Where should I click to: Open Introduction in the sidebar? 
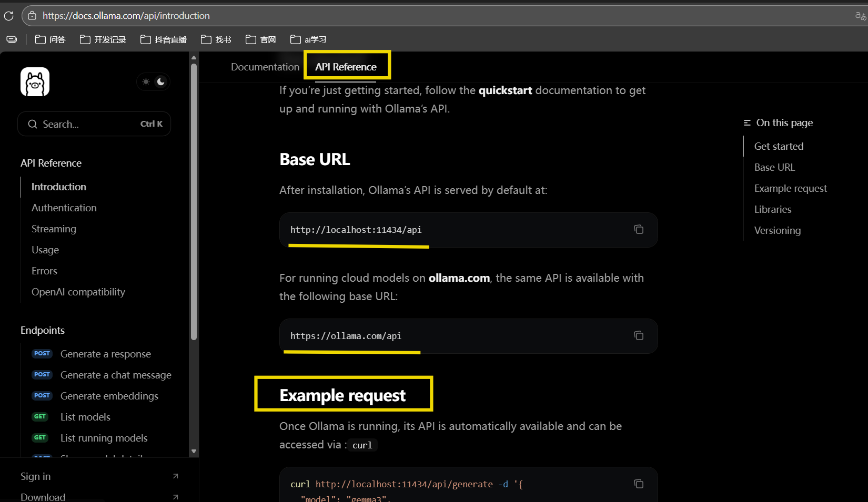[x=59, y=187]
